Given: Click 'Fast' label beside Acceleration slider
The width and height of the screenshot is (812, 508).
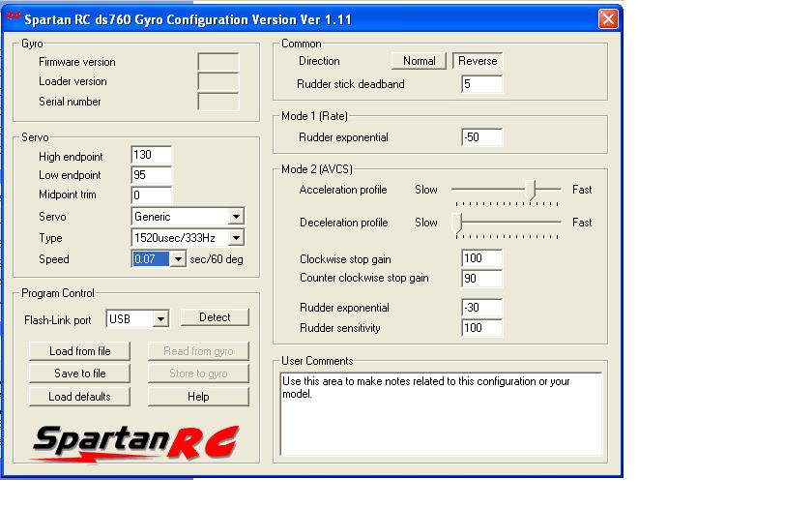Looking at the screenshot, I should click(582, 190).
